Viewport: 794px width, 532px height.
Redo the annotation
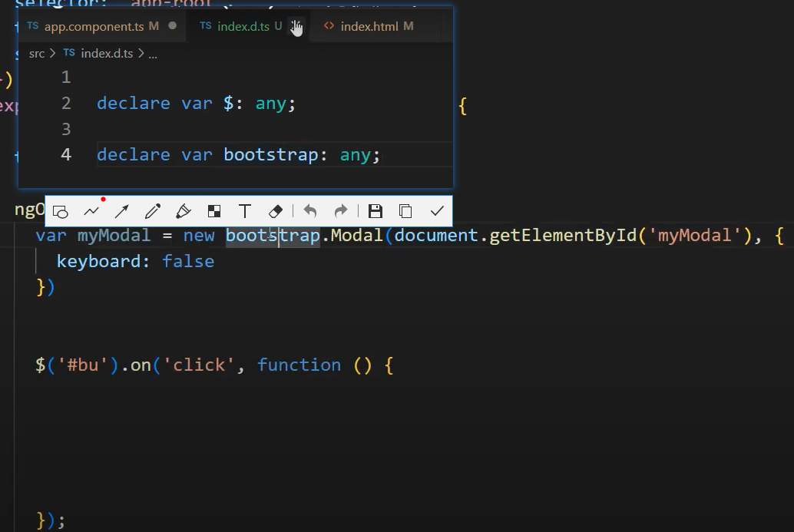341,211
